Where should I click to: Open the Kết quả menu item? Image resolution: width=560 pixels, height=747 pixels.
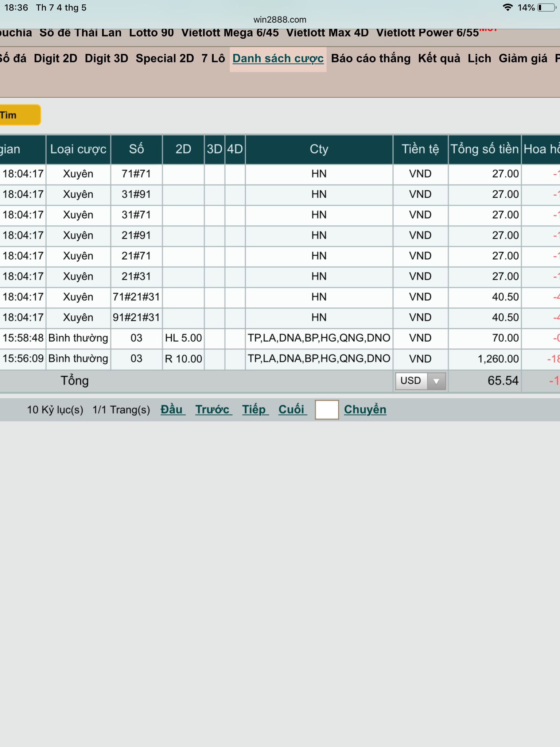pyautogui.click(x=439, y=59)
